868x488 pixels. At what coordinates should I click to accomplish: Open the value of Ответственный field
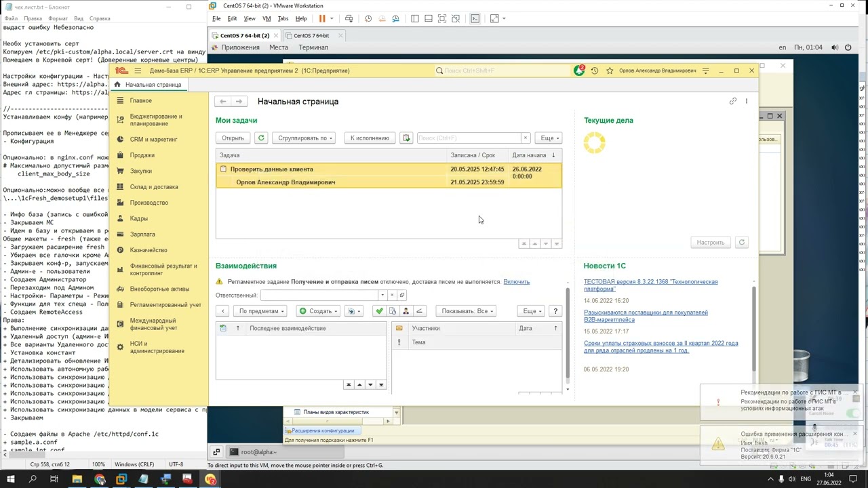coord(401,295)
